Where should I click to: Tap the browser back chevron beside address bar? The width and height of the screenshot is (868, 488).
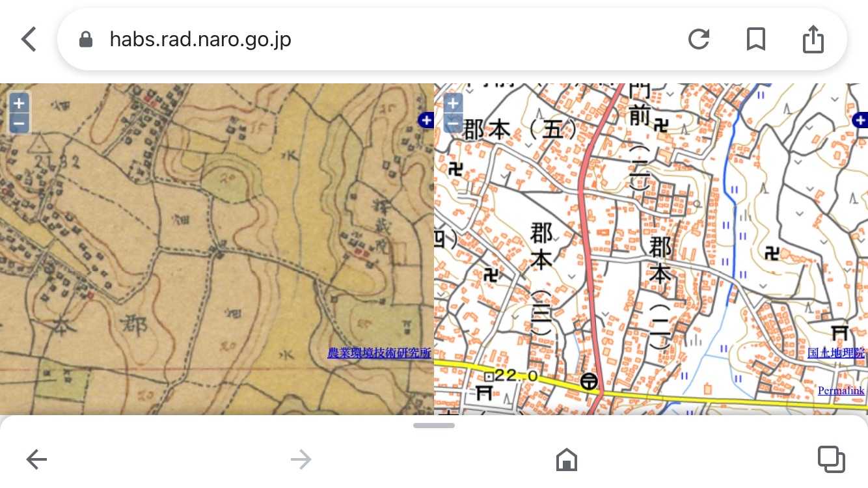click(x=29, y=40)
